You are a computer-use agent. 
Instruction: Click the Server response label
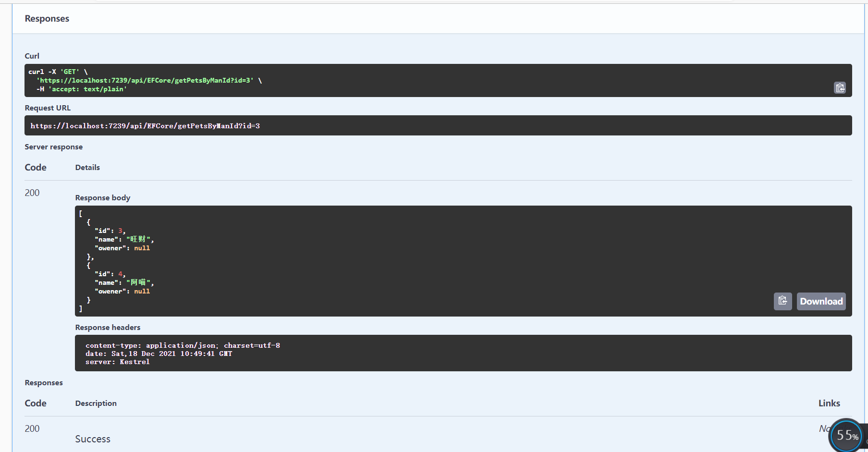[54, 147]
